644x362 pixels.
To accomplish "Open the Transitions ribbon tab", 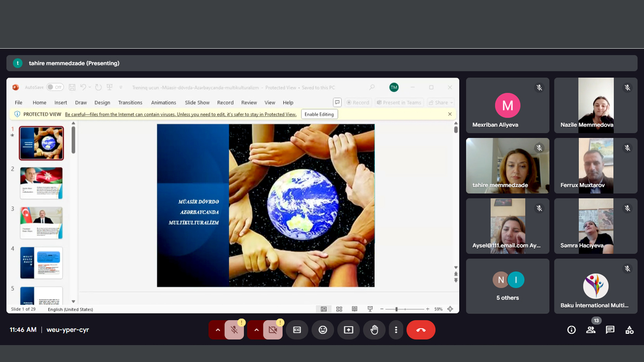I will pos(130,103).
